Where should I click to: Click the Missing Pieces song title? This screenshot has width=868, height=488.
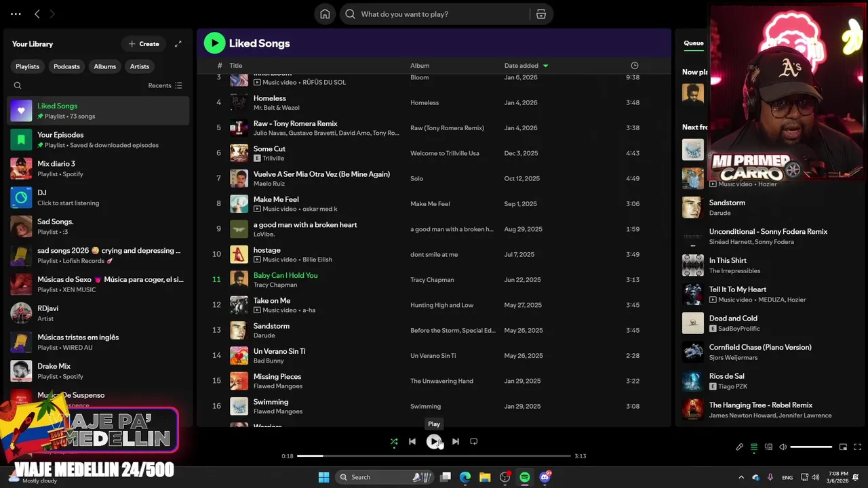click(x=277, y=376)
